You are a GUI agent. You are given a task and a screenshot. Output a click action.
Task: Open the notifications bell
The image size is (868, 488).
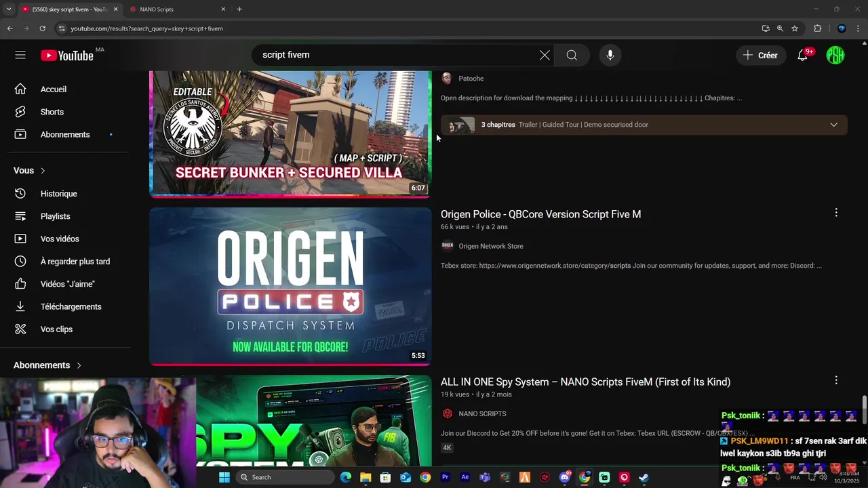[x=803, y=55]
